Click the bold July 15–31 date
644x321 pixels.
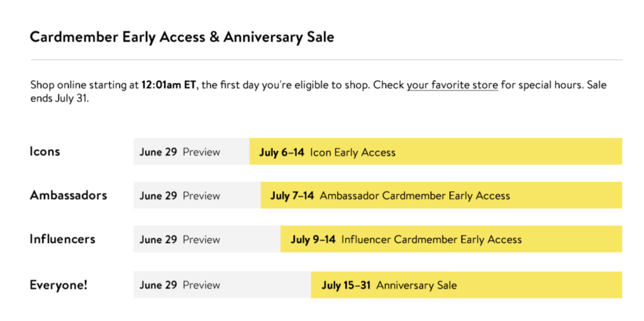[x=347, y=285]
